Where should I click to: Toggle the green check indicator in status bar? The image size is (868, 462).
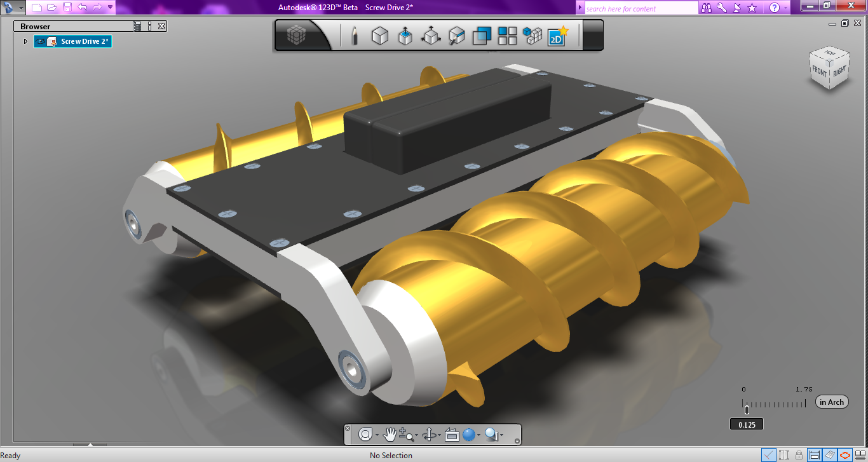[769, 454]
